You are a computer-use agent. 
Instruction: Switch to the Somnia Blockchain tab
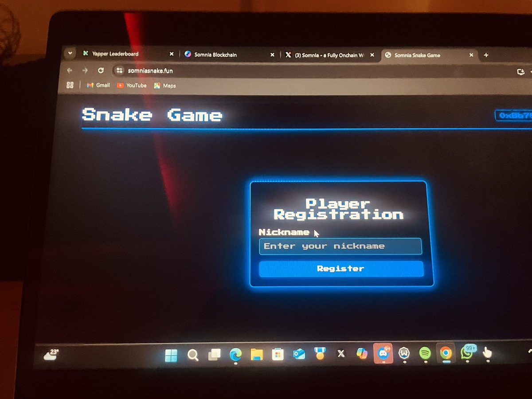point(230,55)
